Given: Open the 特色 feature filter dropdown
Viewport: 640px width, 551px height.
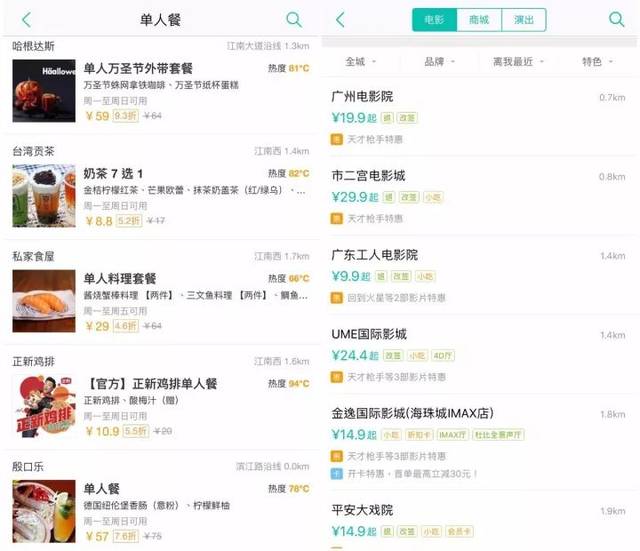Looking at the screenshot, I should 597,62.
